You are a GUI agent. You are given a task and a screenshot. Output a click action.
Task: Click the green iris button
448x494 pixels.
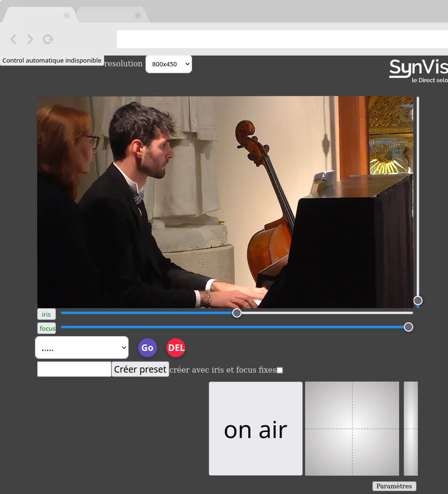coord(46,314)
